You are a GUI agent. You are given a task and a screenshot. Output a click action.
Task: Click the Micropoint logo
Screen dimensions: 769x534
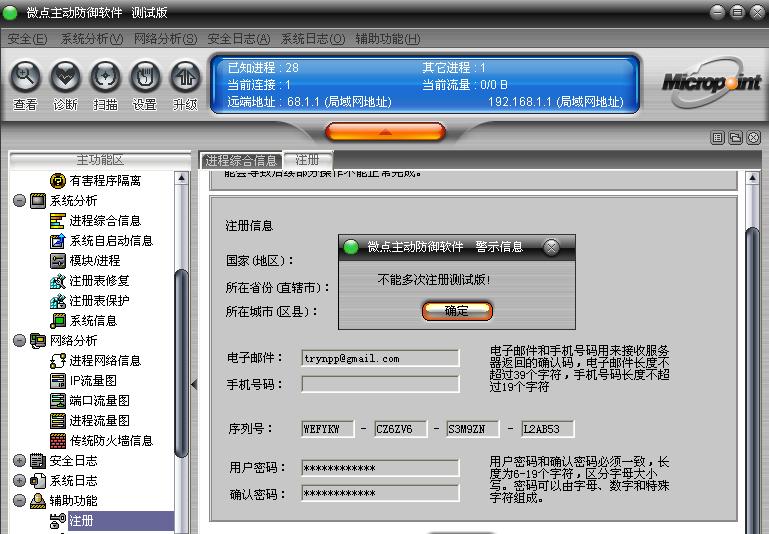711,83
